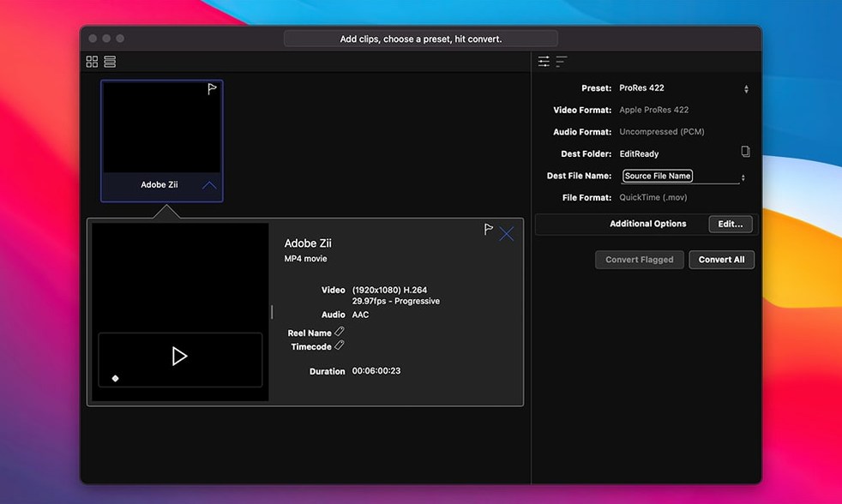Screen dimensions: 842x504
Task: Select the Source File Name token
Action: 658,176
